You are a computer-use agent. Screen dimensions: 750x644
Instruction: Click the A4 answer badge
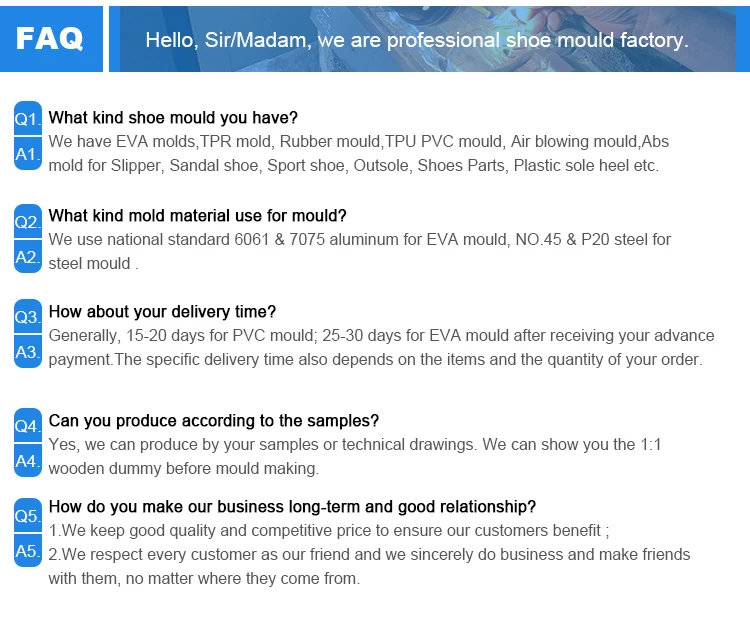coord(28,461)
